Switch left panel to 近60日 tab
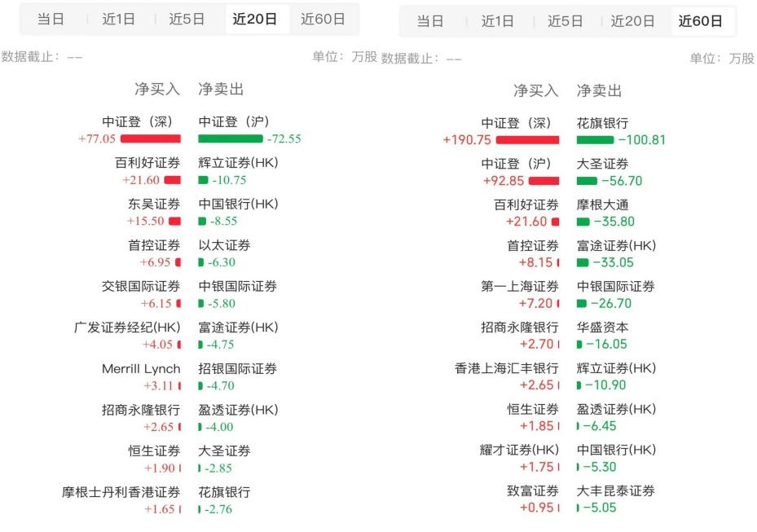This screenshot has width=757, height=532. [323, 19]
